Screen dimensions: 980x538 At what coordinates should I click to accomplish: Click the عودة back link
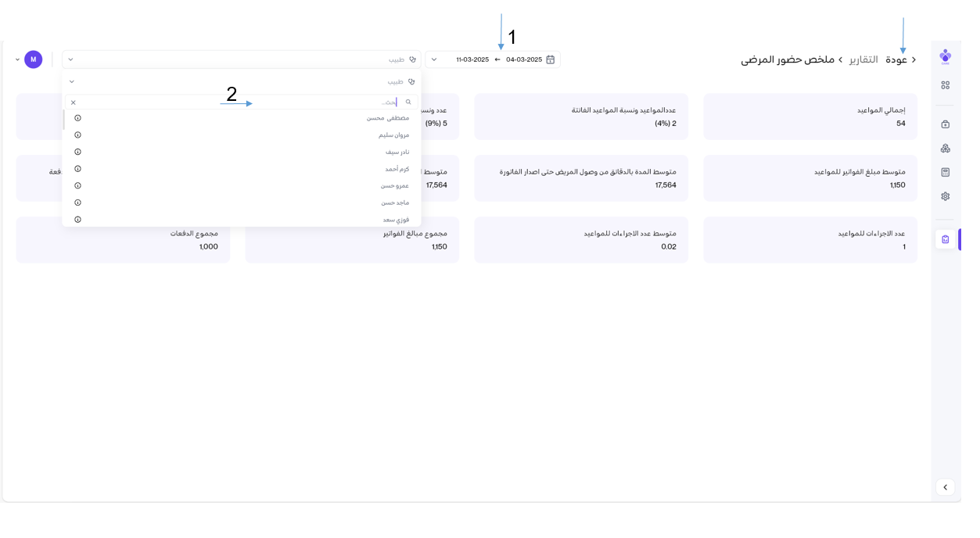(x=896, y=59)
